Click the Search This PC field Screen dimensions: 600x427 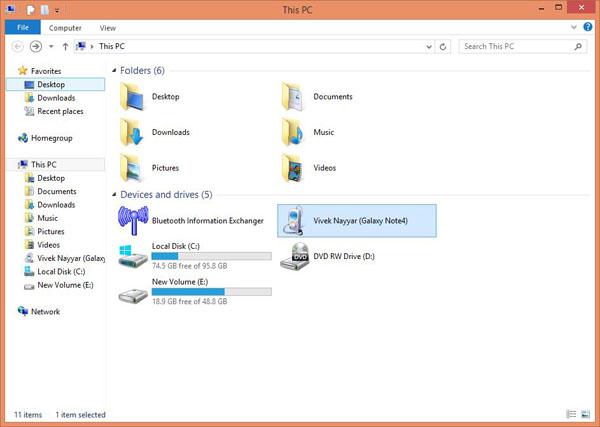point(515,46)
